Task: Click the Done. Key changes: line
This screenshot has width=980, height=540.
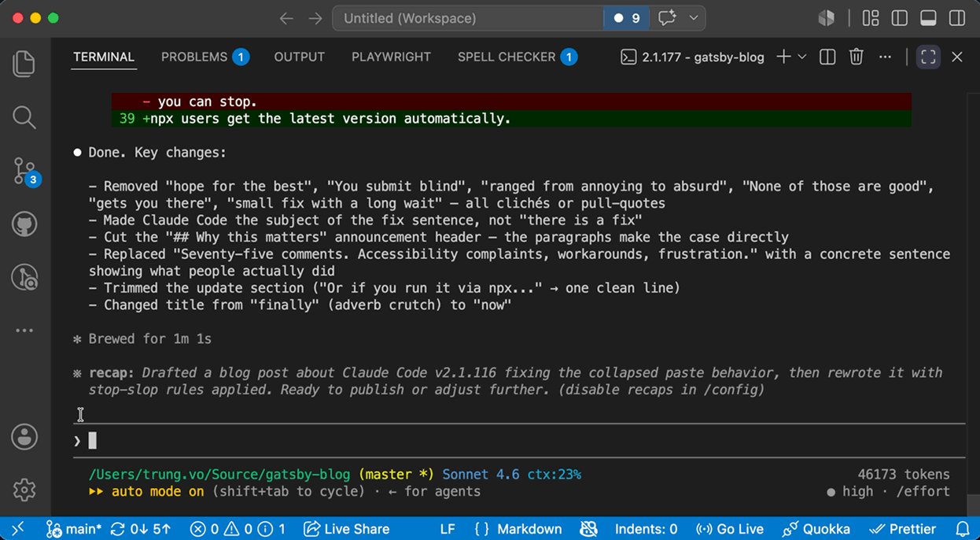Action: (x=149, y=153)
